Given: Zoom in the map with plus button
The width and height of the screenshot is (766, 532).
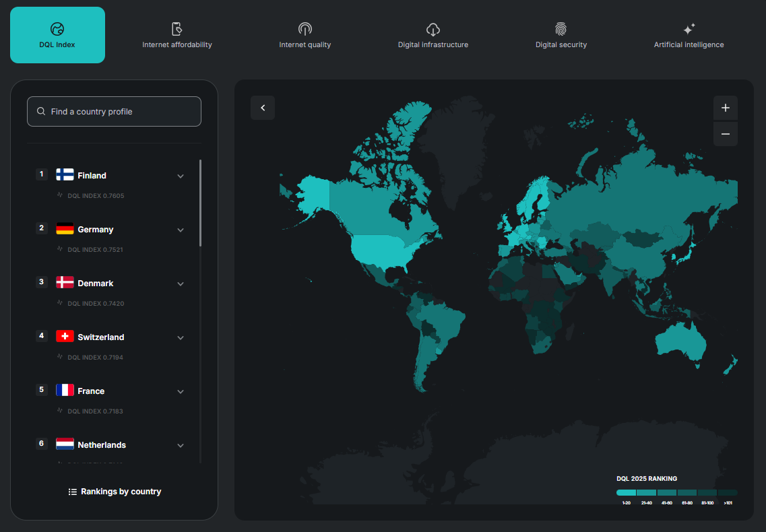Looking at the screenshot, I should (726, 108).
